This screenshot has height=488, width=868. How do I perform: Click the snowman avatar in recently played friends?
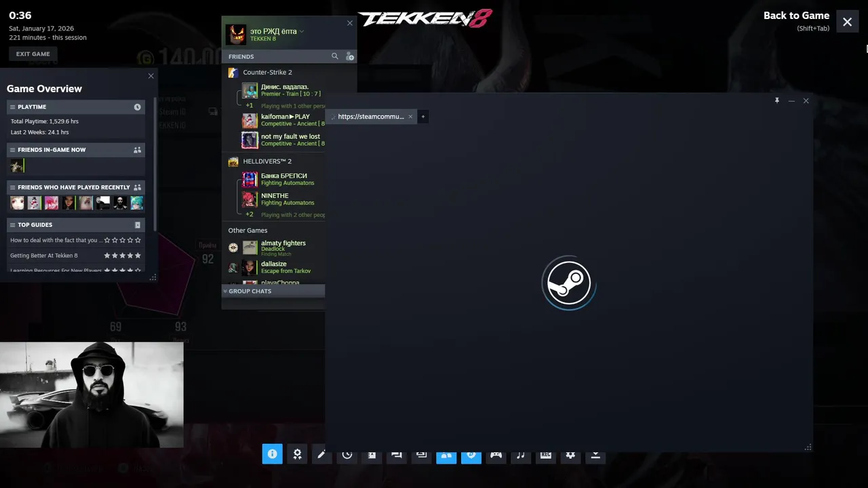[x=34, y=203]
